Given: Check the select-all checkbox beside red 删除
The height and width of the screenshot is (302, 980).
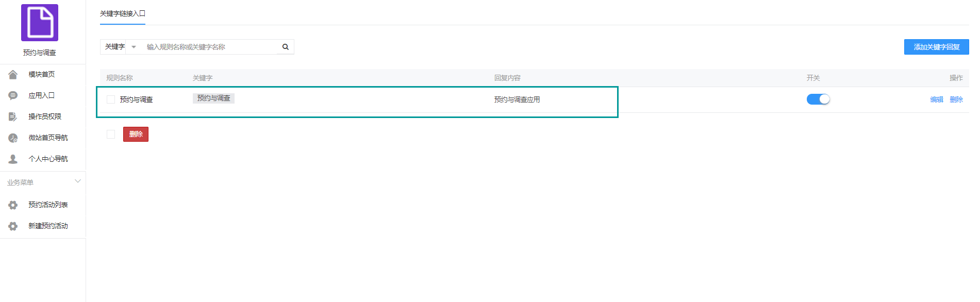Looking at the screenshot, I should click(111, 135).
